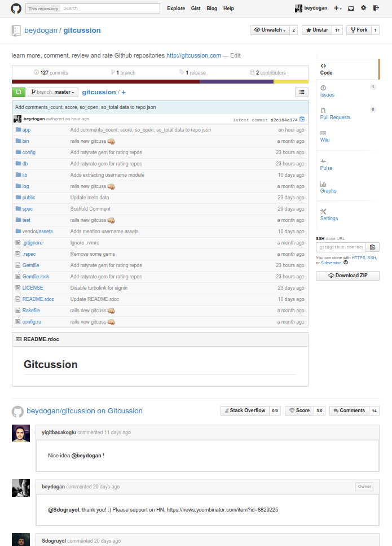Image resolution: width=392 pixels, height=546 pixels.
Task: Open the Issues tab
Action: (x=327, y=91)
